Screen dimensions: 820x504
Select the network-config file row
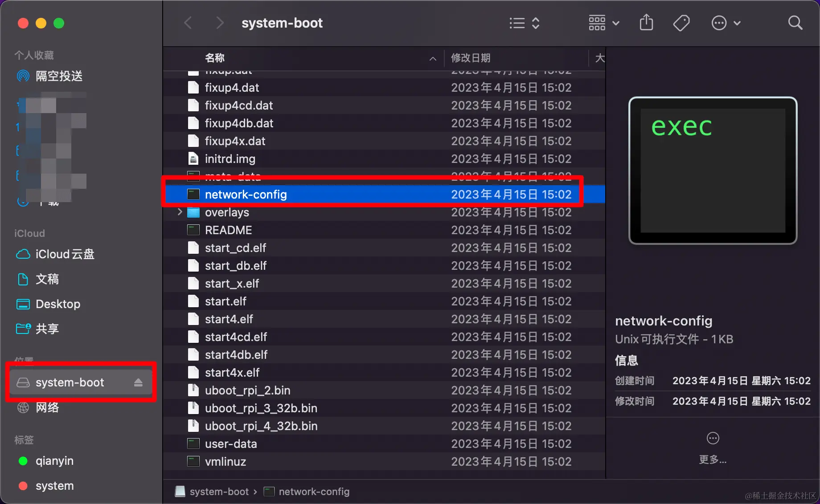pyautogui.click(x=384, y=195)
